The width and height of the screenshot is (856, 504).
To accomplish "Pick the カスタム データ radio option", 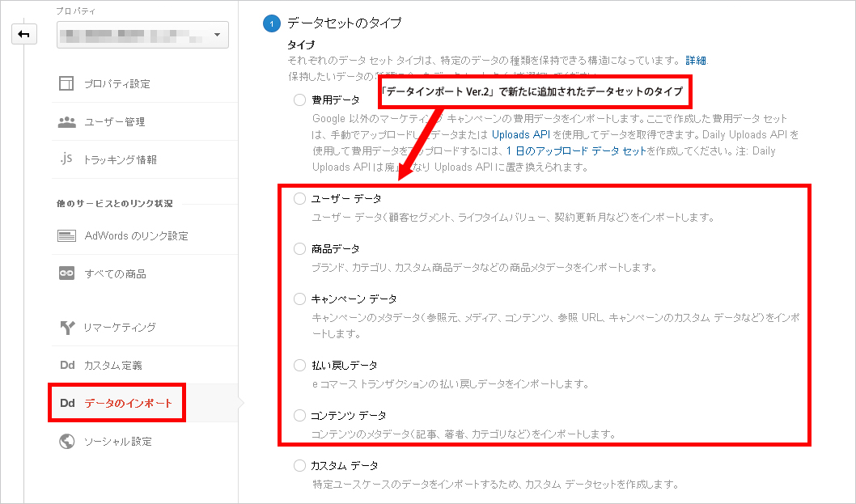I will pyautogui.click(x=300, y=466).
